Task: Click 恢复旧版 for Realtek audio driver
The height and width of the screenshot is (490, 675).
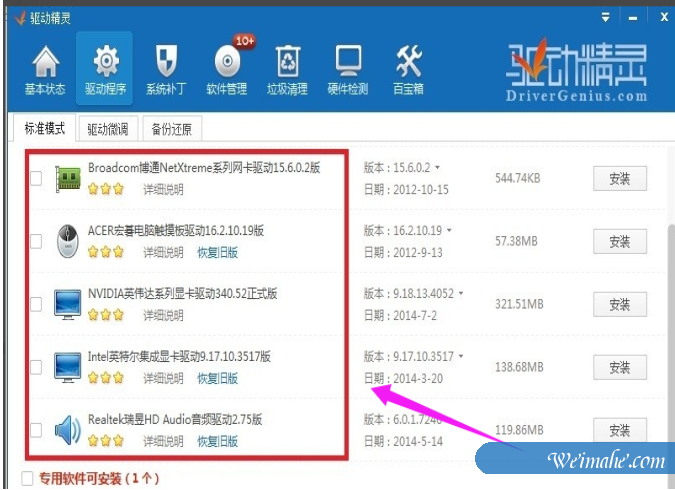Action: click(217, 441)
